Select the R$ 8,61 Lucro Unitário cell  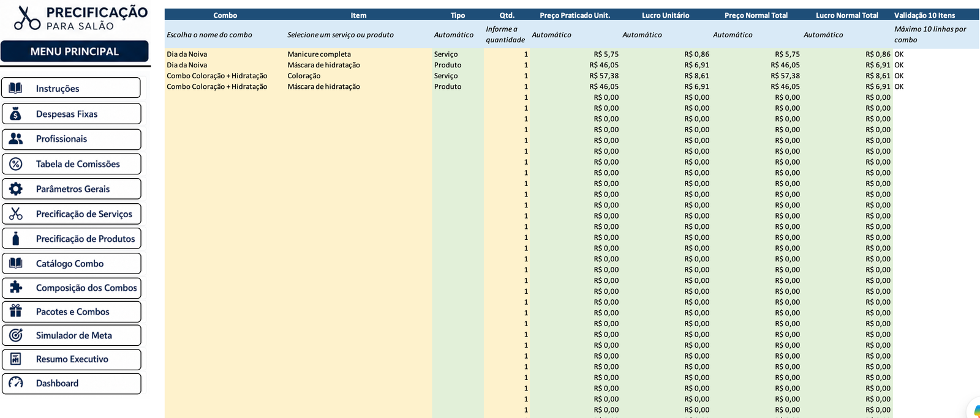666,76
